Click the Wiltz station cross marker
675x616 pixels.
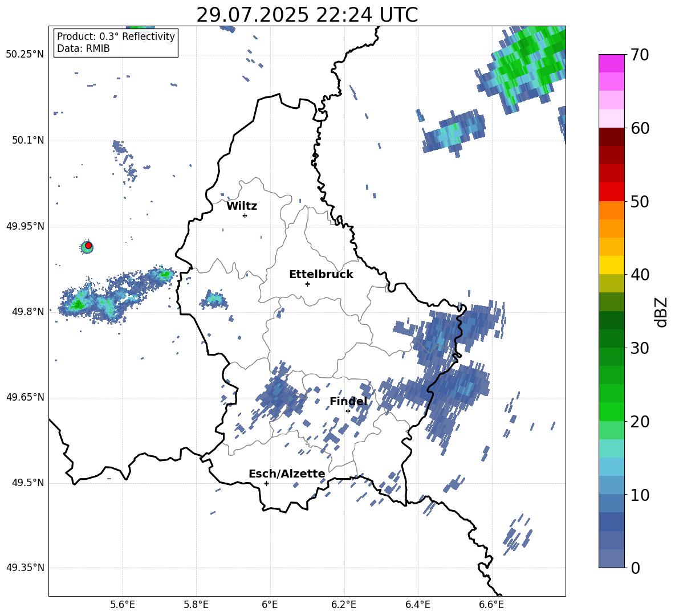(245, 215)
